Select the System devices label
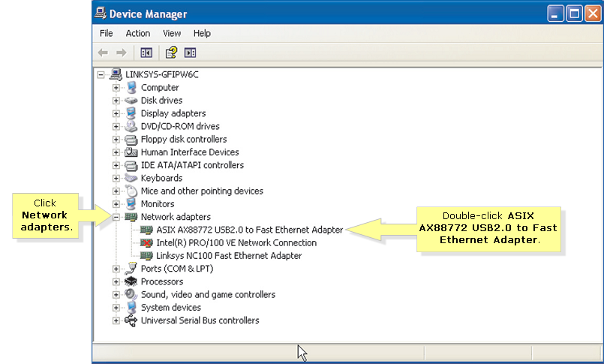The height and width of the screenshot is (364, 604). pyautogui.click(x=170, y=308)
